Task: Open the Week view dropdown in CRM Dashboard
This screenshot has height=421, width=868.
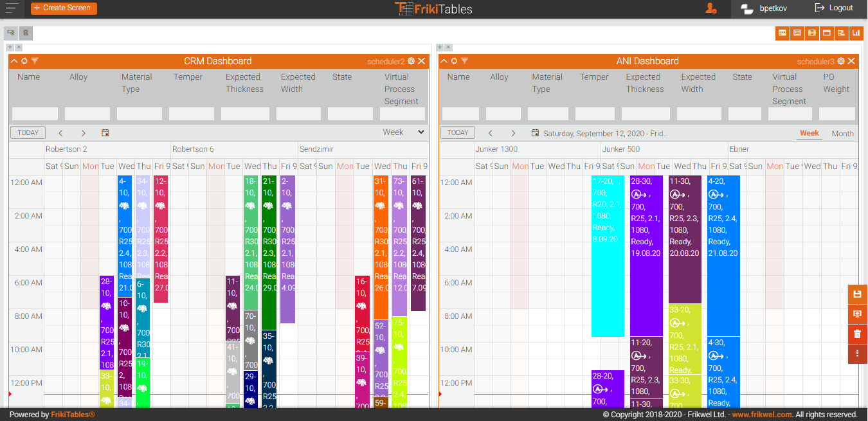Action: coord(404,132)
